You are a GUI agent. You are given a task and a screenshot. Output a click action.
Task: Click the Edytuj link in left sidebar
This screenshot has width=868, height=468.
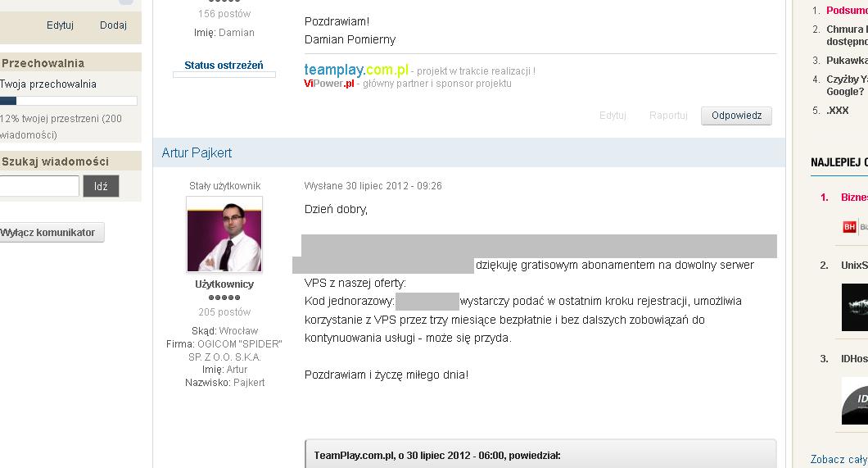click(x=60, y=25)
